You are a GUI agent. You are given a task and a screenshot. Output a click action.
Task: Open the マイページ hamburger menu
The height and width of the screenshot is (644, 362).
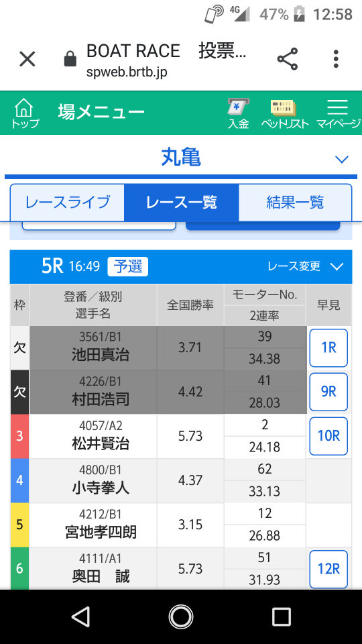[x=338, y=113]
